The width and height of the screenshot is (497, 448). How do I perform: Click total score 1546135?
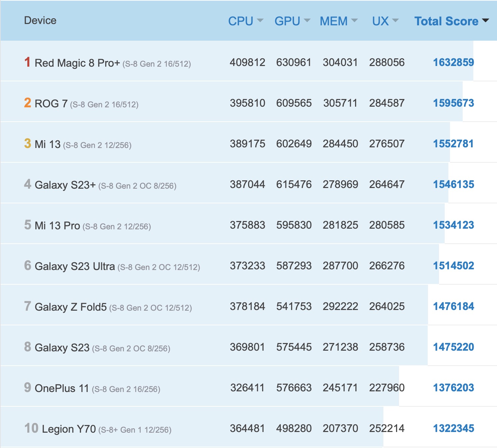(453, 184)
